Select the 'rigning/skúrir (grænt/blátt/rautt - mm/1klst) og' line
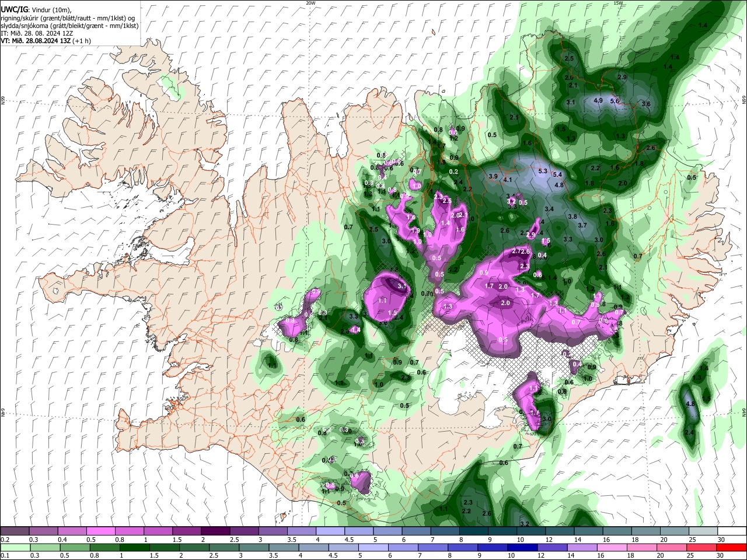 (68, 18)
